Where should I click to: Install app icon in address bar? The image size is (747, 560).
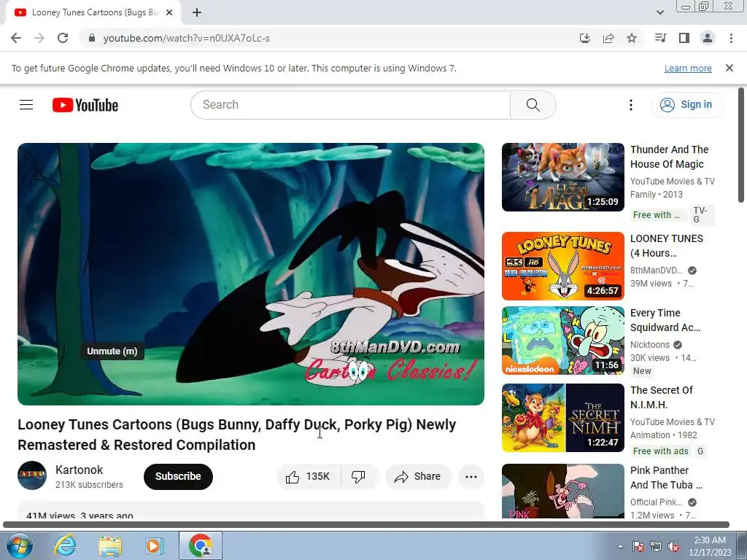click(x=584, y=38)
